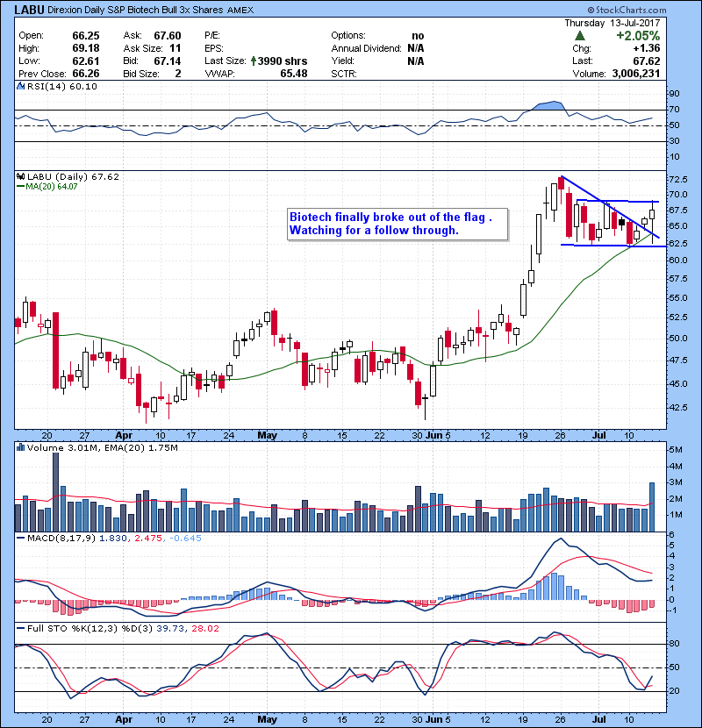Click the Last Size value 3990 shrs
This screenshot has width=702, height=728.
(x=283, y=61)
